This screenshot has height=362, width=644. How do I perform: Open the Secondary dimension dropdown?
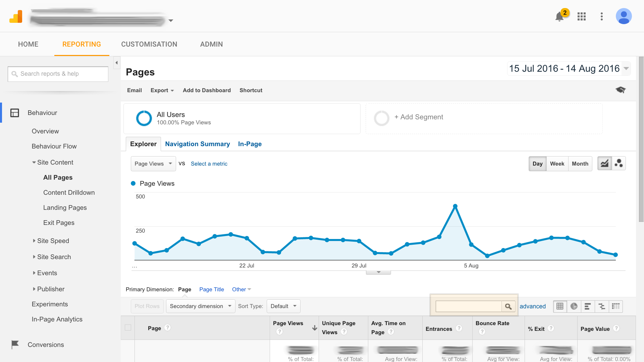click(200, 306)
